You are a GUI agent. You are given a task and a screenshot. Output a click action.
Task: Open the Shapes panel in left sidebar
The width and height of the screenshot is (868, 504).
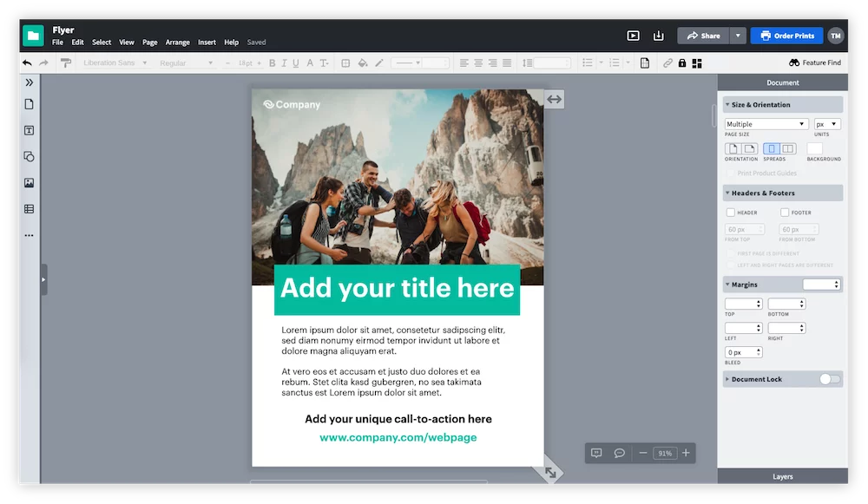[x=29, y=157]
